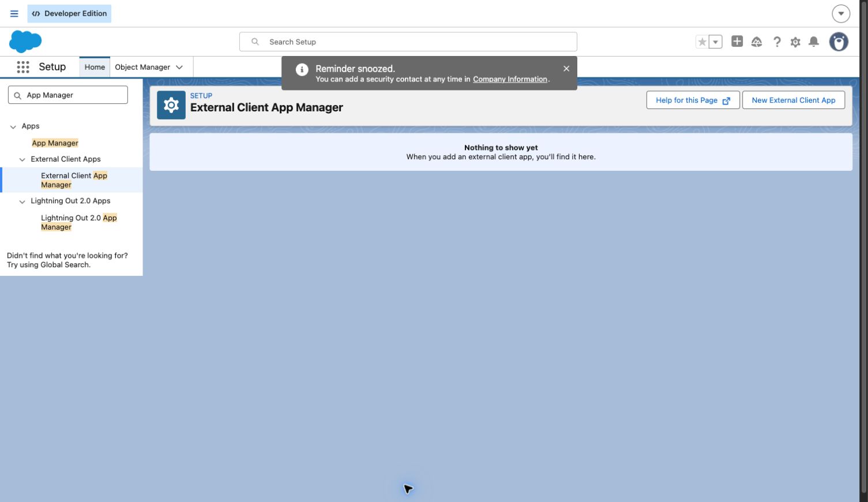Select External Client App Manager item
The image size is (868, 502).
(72, 180)
